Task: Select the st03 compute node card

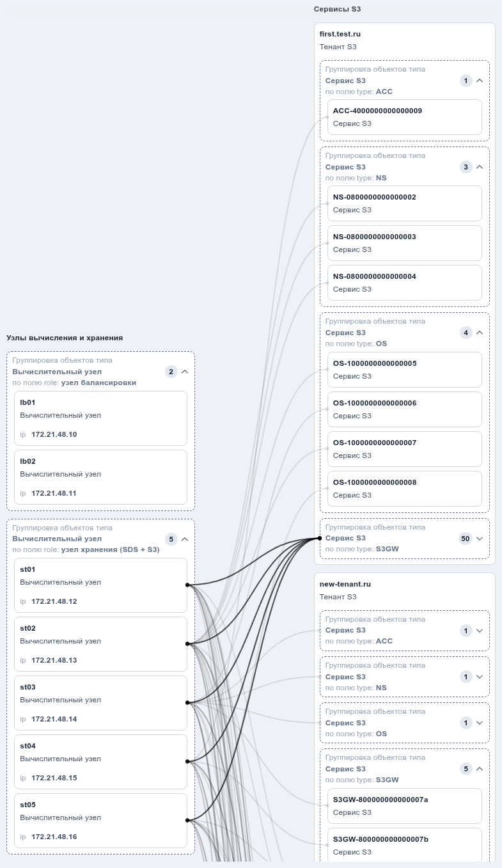Action: coord(100,703)
